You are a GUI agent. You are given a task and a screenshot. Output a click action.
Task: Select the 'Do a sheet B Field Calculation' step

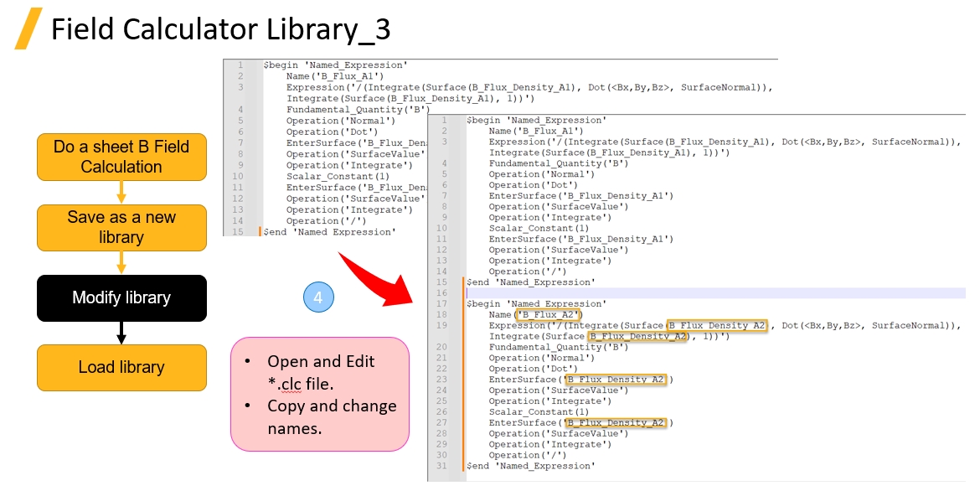[x=121, y=157]
